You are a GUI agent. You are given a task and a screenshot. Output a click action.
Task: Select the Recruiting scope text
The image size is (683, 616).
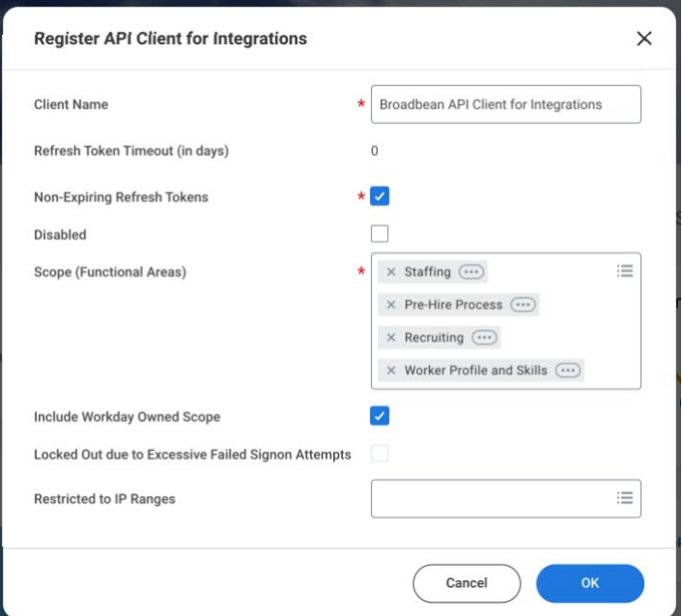[434, 337]
